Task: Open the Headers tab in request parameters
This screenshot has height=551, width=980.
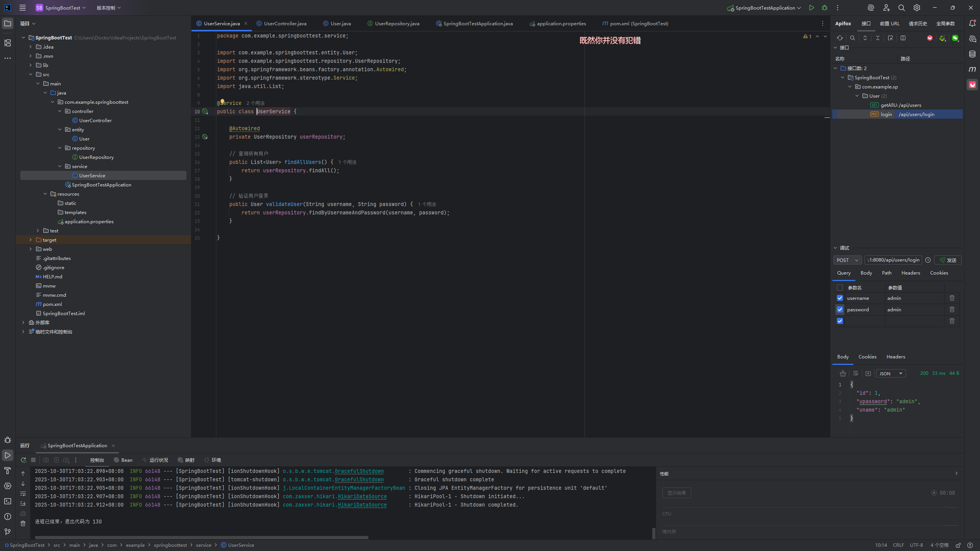Action: coord(910,273)
